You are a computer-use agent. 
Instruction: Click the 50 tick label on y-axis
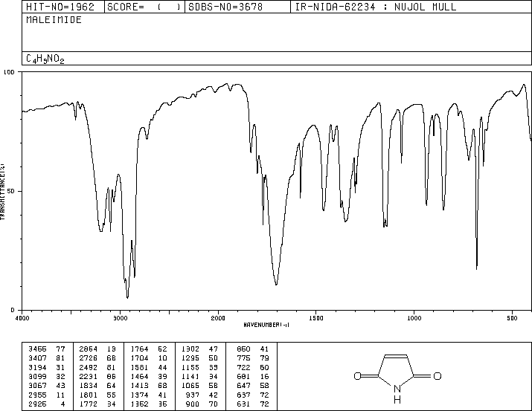coord(11,191)
